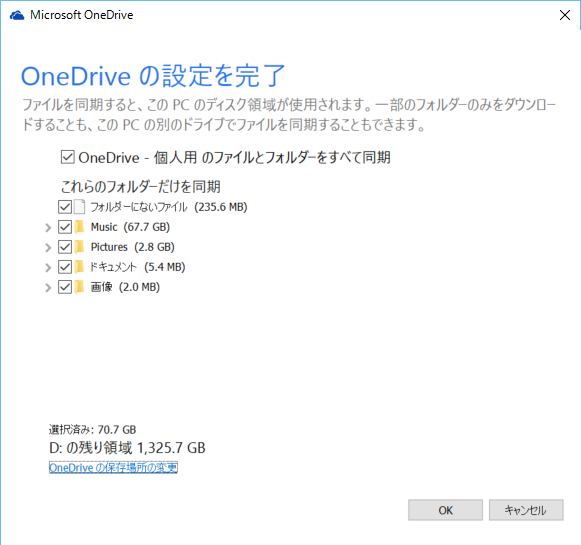Expand the Pictures folder tree
581x545 pixels.
click(48, 247)
